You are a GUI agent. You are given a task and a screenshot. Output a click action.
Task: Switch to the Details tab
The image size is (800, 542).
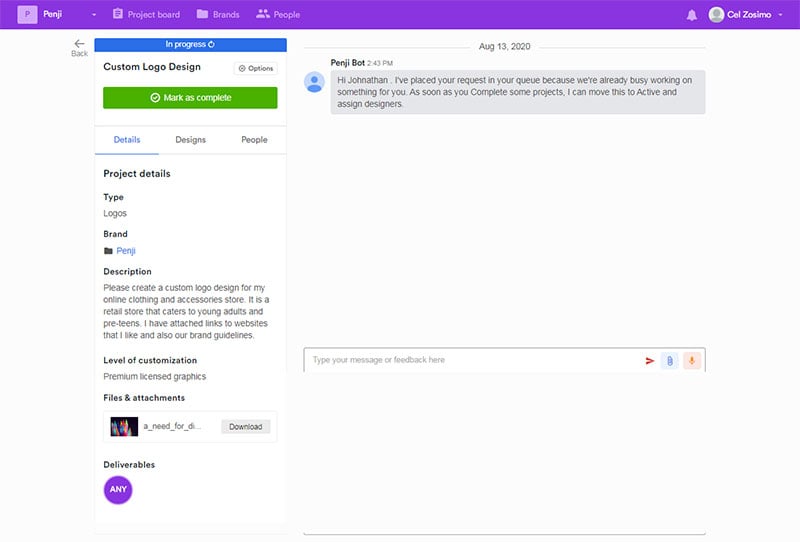point(127,140)
